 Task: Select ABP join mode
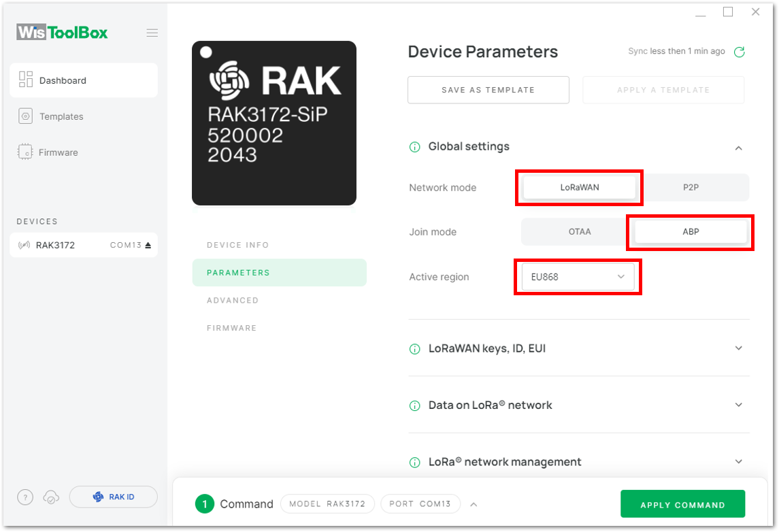pyautogui.click(x=691, y=231)
